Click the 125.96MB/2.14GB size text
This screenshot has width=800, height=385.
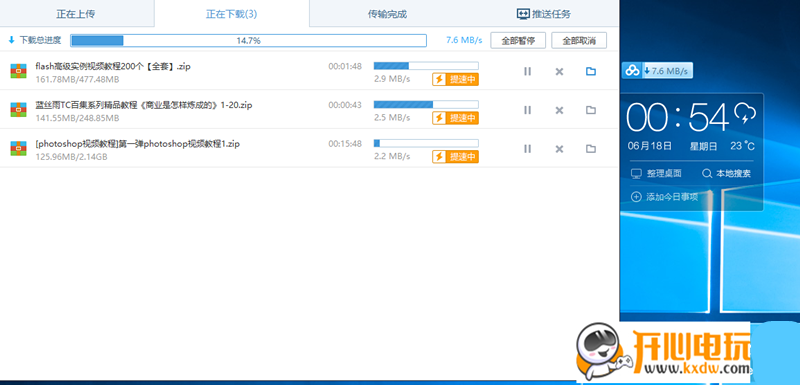tap(71, 157)
